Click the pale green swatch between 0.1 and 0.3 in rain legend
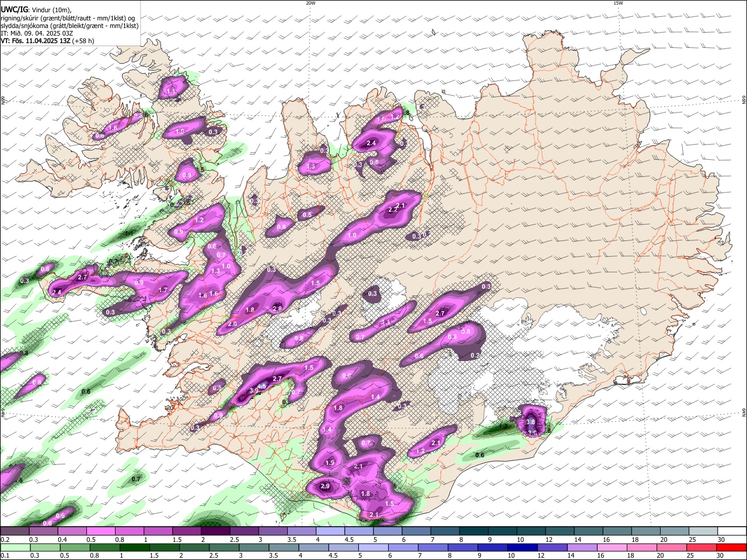Viewport: 747px width, 560px height. 15,548
